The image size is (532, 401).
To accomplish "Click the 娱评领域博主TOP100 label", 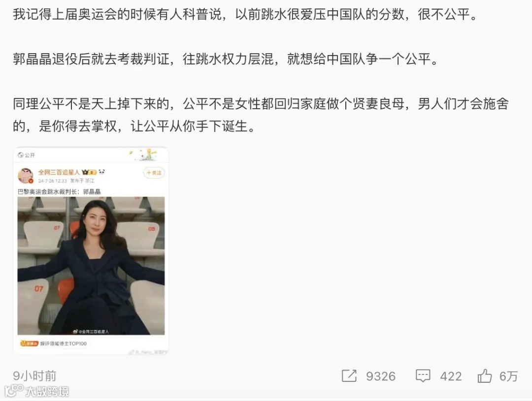I will click(x=64, y=343).
